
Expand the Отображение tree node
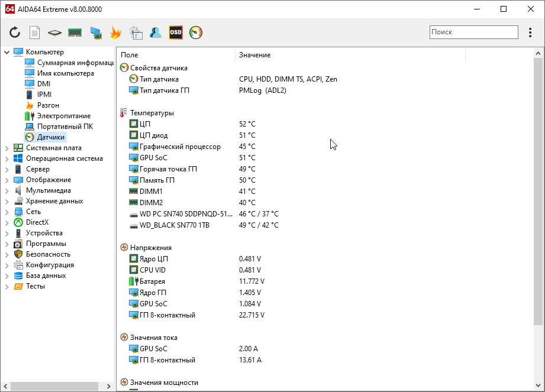click(x=7, y=180)
